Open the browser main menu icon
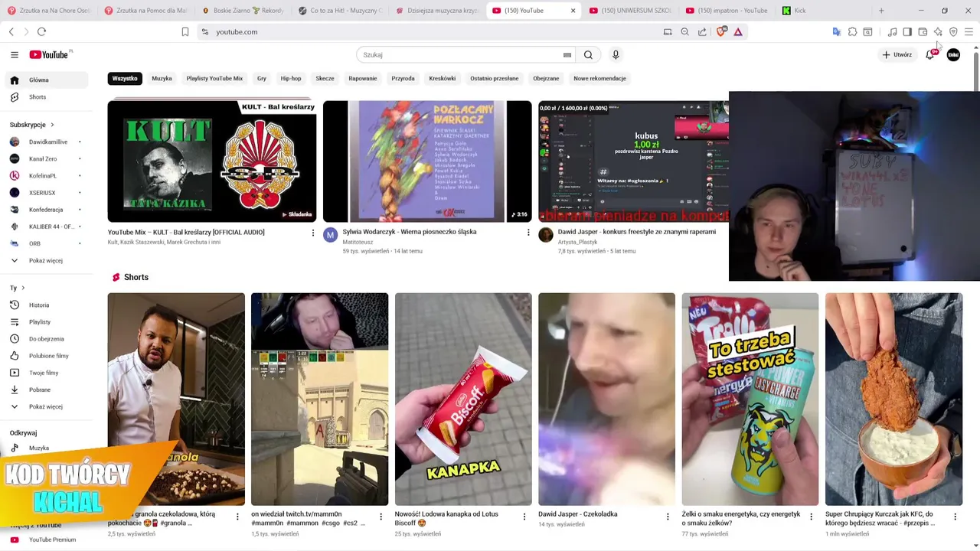980x551 pixels. click(969, 31)
